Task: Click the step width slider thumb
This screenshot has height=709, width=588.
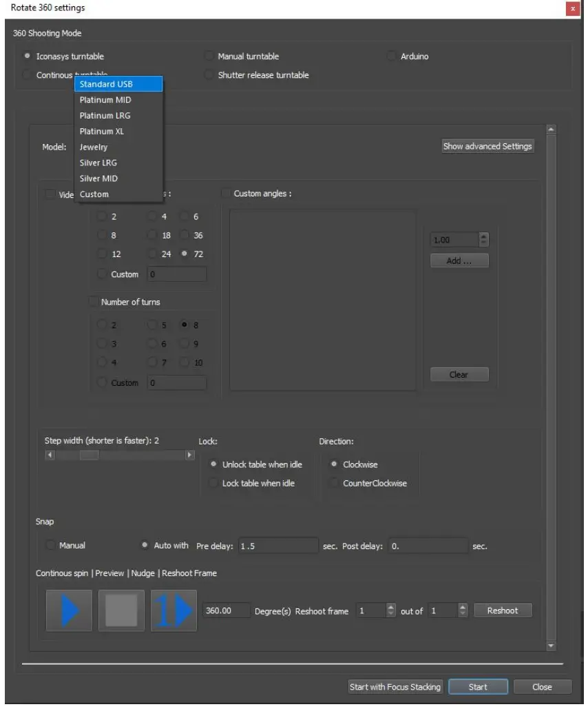Action: (x=89, y=455)
